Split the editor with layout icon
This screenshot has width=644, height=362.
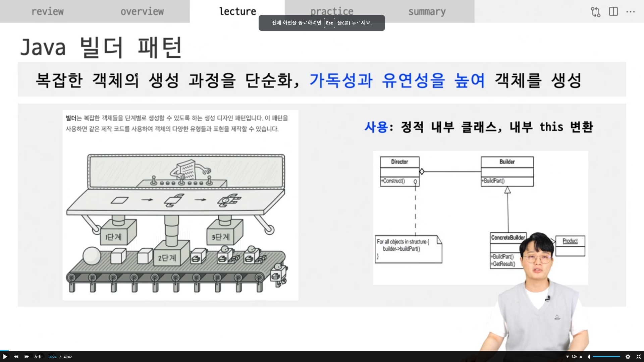coord(613,11)
